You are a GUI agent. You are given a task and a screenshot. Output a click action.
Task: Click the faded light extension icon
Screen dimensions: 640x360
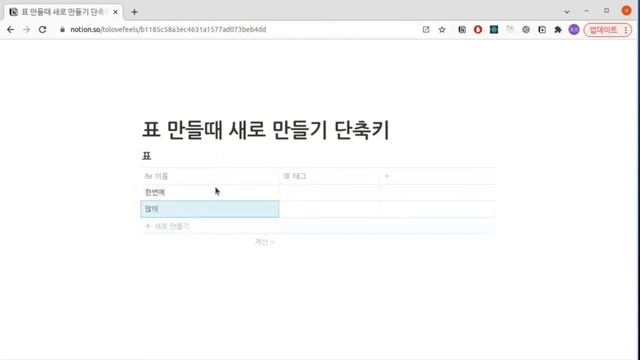pyautogui.click(x=510, y=29)
